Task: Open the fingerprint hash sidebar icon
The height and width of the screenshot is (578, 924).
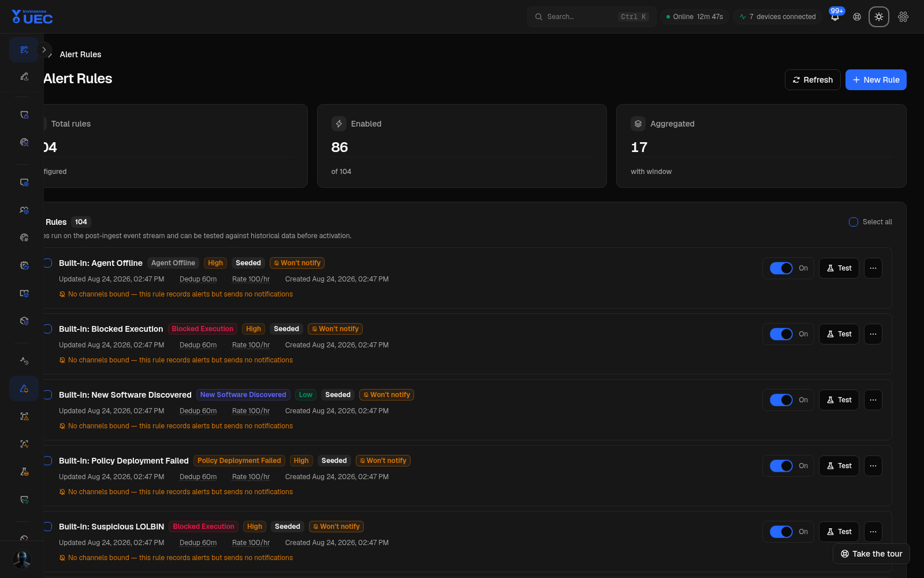Action: click(24, 238)
